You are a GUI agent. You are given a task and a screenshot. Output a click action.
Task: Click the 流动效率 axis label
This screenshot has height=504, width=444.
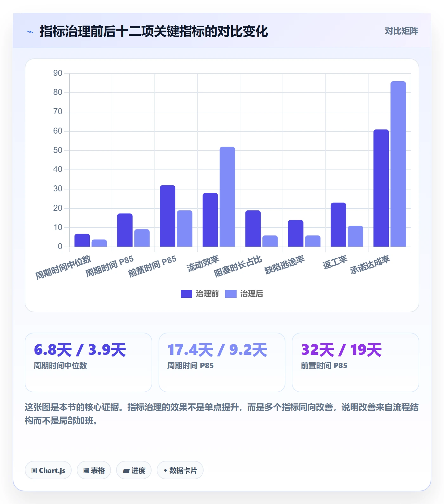pyautogui.click(x=203, y=263)
